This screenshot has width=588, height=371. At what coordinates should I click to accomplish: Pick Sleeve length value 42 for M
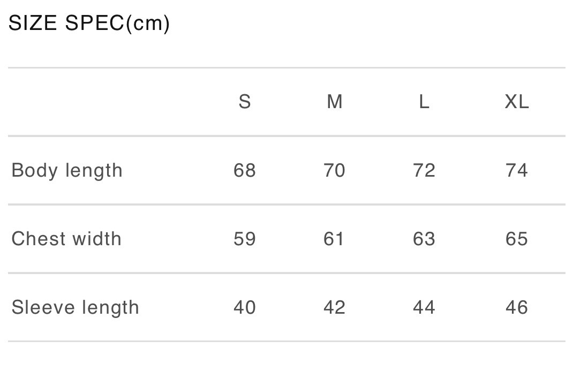[x=335, y=307]
